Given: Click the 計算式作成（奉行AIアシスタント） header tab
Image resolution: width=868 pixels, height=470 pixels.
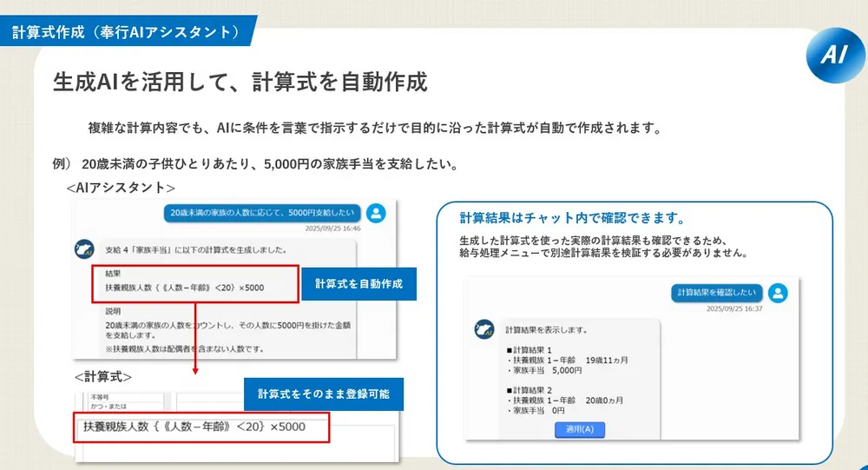Looking at the screenshot, I should coord(127,31).
